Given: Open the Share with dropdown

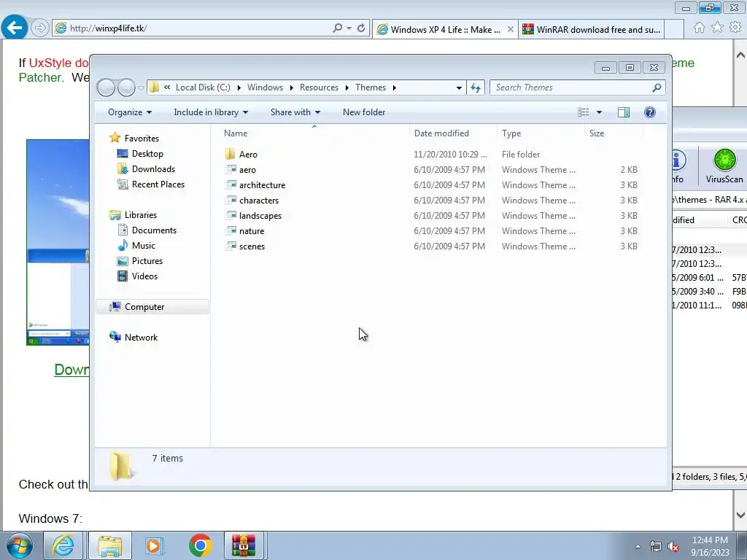Looking at the screenshot, I should (295, 112).
